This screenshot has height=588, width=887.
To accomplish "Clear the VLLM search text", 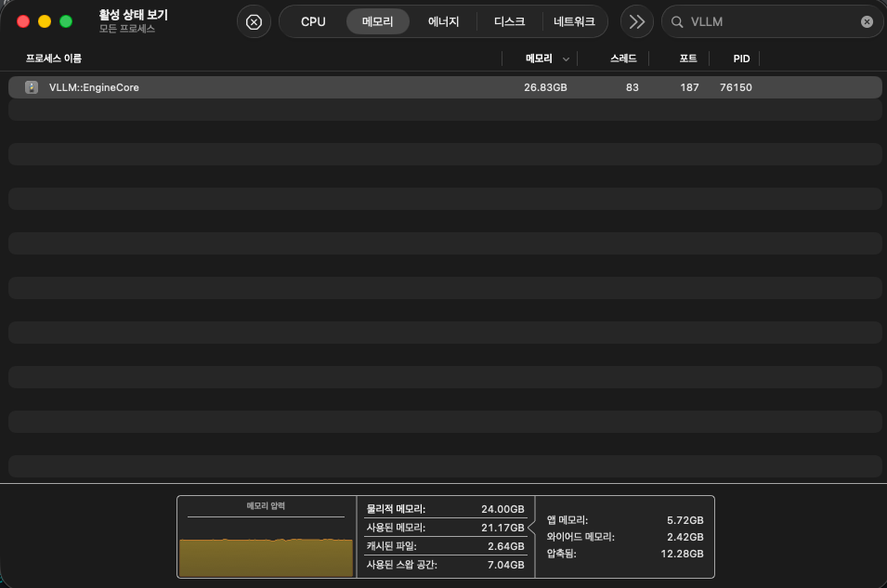I will [867, 22].
